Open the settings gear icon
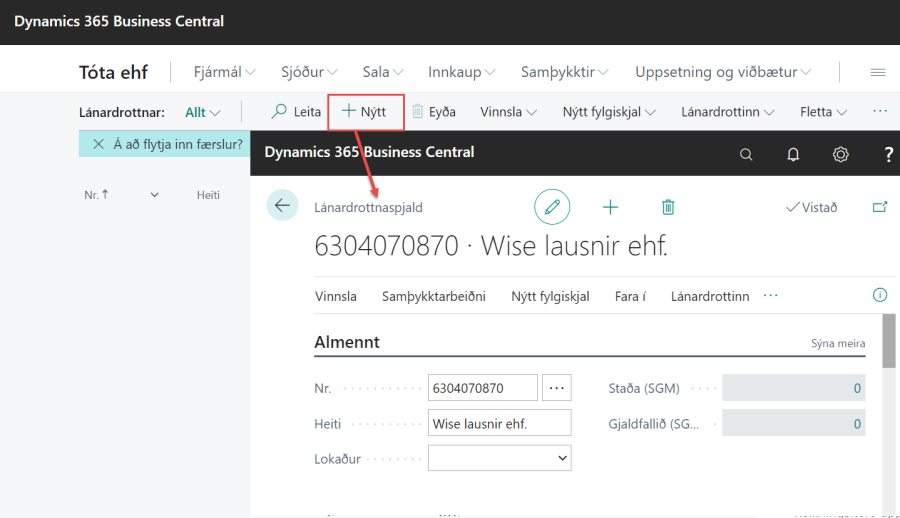 841,154
